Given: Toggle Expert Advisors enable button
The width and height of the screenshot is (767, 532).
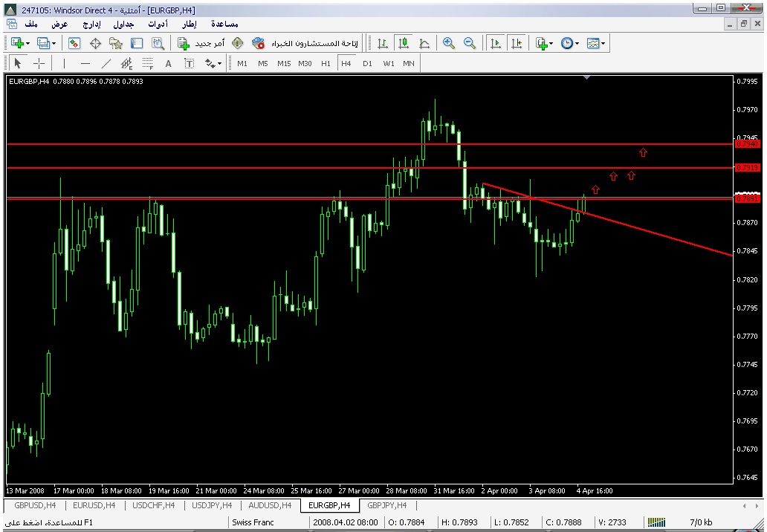Looking at the screenshot, I should [306, 44].
